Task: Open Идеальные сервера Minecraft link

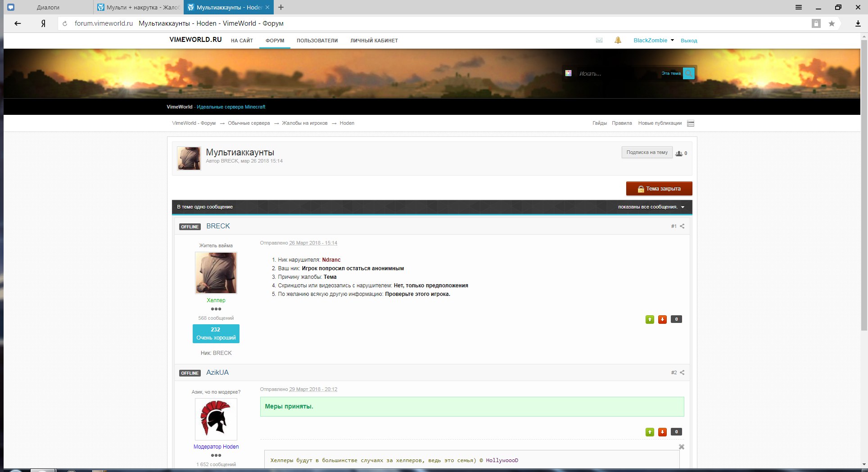Action: click(231, 107)
